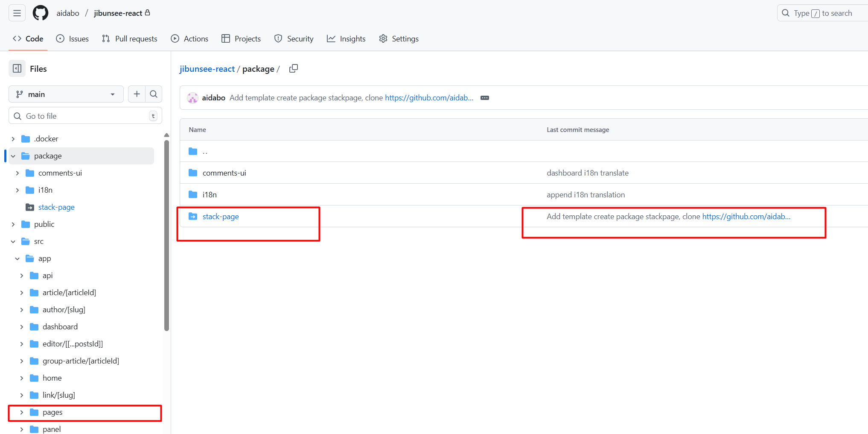Screen dimensions: 868x434
Task: Open the hamburger navigation menu
Action: click(x=17, y=13)
